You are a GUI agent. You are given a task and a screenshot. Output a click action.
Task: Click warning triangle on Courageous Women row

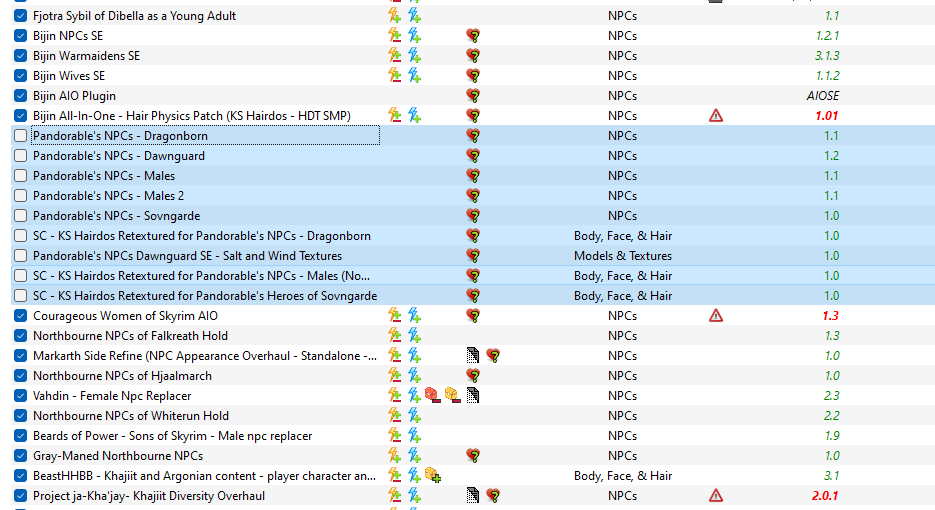click(716, 316)
